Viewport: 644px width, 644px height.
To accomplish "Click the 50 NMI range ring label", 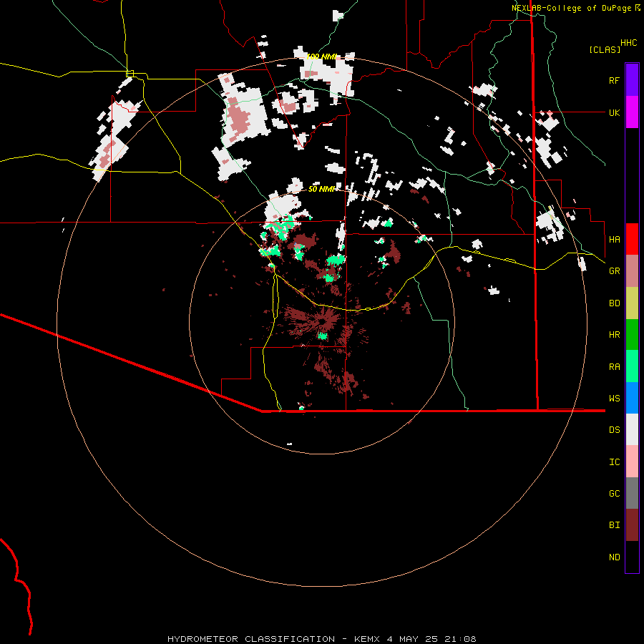I will pos(321,189).
